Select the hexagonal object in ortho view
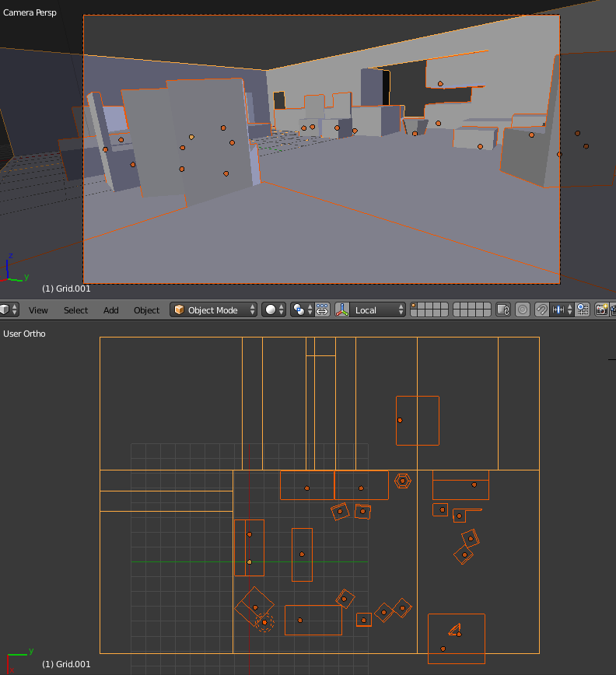 (x=402, y=481)
